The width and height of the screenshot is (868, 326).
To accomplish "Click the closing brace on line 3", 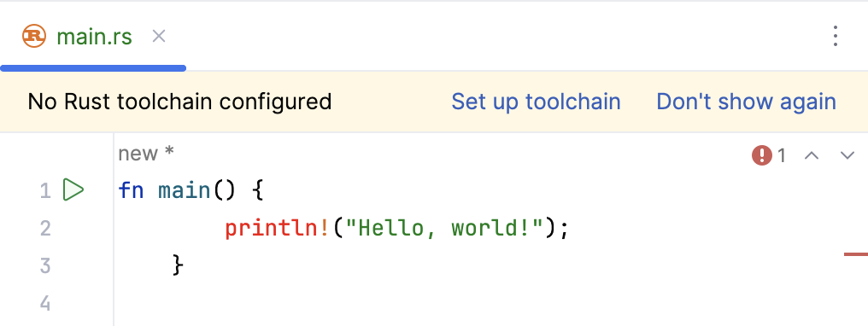I will [178, 265].
